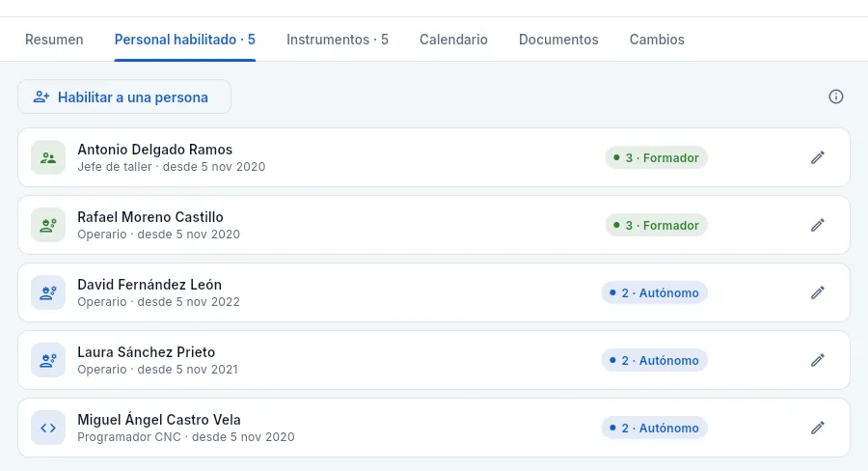The height and width of the screenshot is (471, 868).
Task: Select the name Antonio Delgado Ramos
Action: [x=155, y=150]
